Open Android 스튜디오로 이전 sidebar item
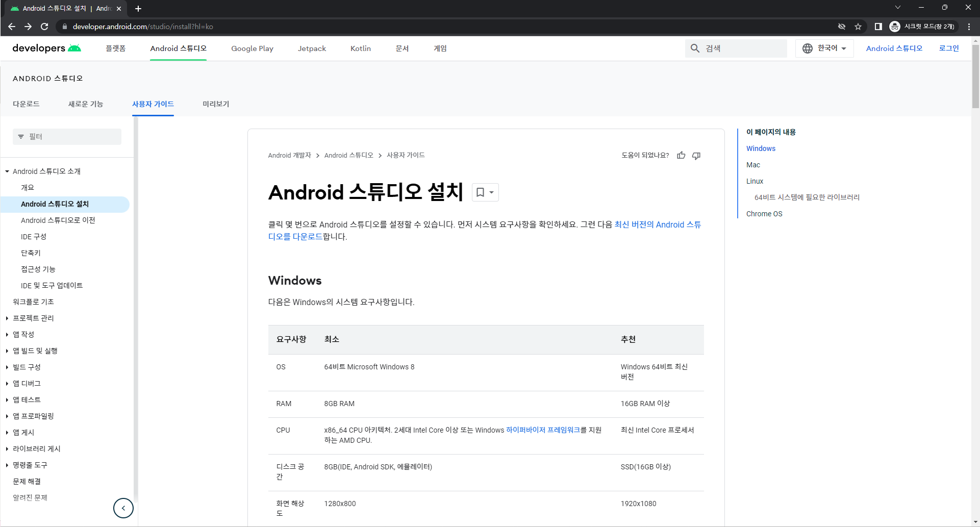 tap(58, 220)
